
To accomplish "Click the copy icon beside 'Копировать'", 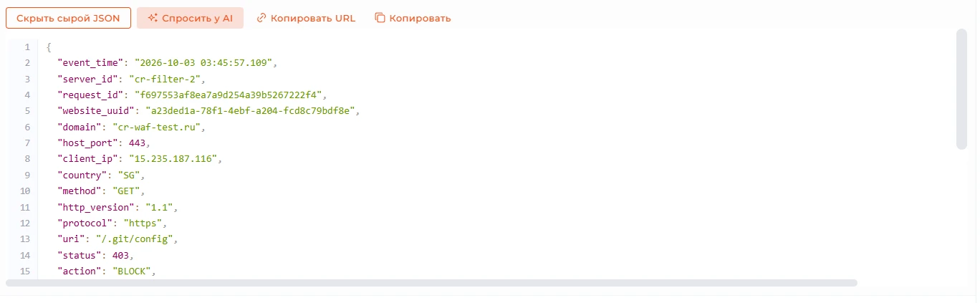I will (380, 18).
